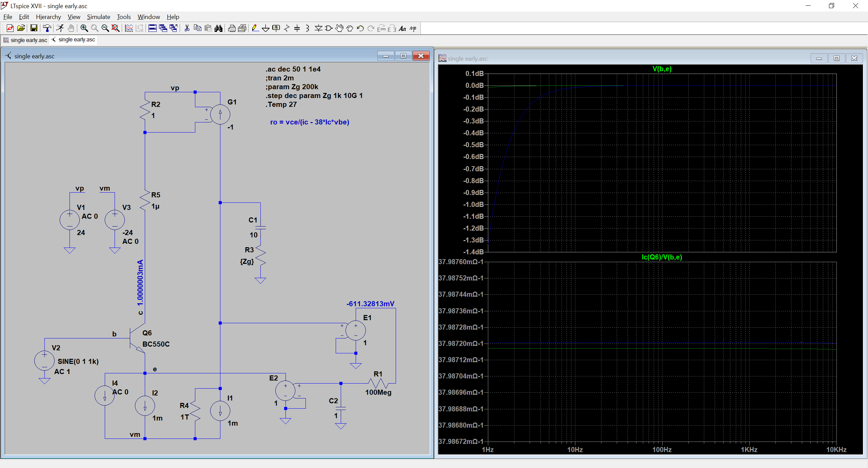Click the .ac dec 50 1 1e4 directive

[293, 69]
